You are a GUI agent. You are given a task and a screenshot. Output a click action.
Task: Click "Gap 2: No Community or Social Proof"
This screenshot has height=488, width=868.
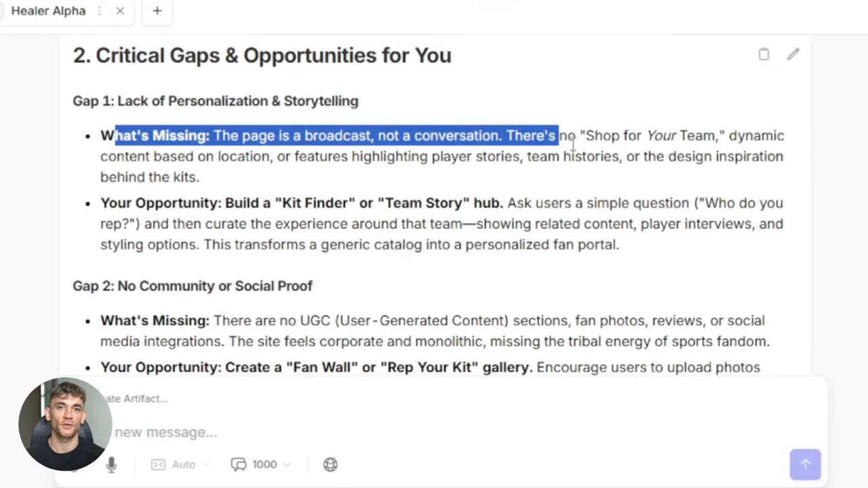click(x=193, y=286)
